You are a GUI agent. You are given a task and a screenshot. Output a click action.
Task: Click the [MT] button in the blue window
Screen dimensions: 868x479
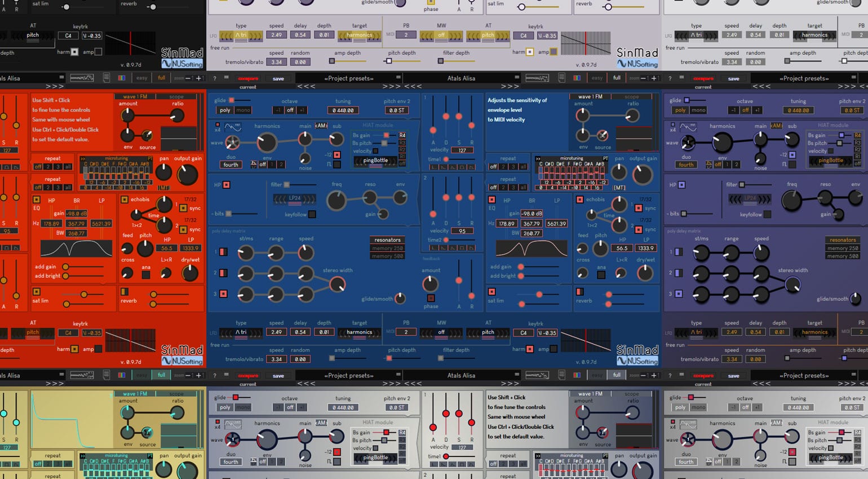coord(619,188)
